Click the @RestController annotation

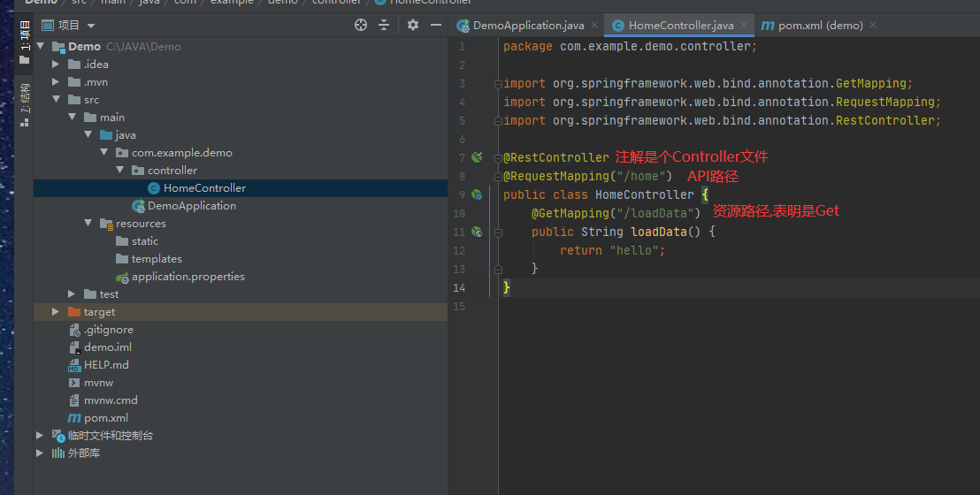pos(556,157)
